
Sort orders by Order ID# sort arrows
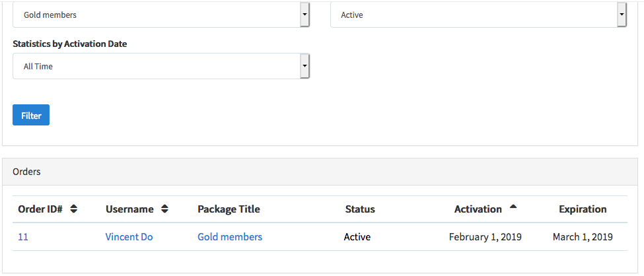click(x=74, y=209)
